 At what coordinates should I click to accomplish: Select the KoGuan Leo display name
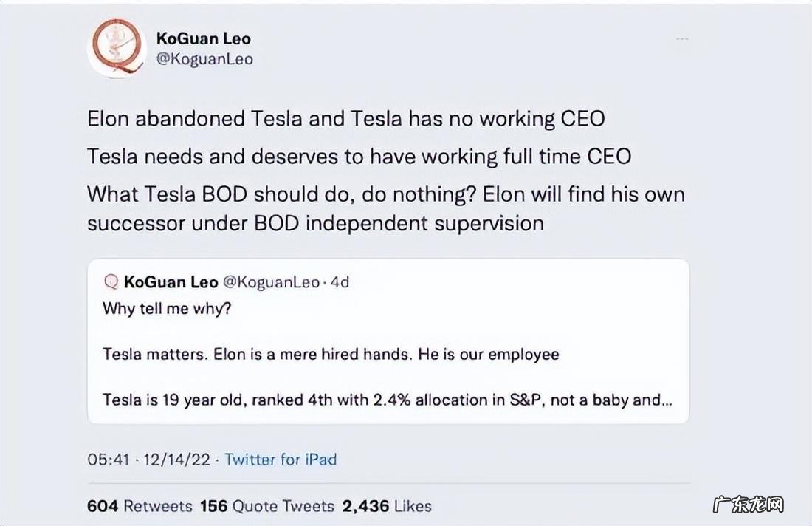203,38
